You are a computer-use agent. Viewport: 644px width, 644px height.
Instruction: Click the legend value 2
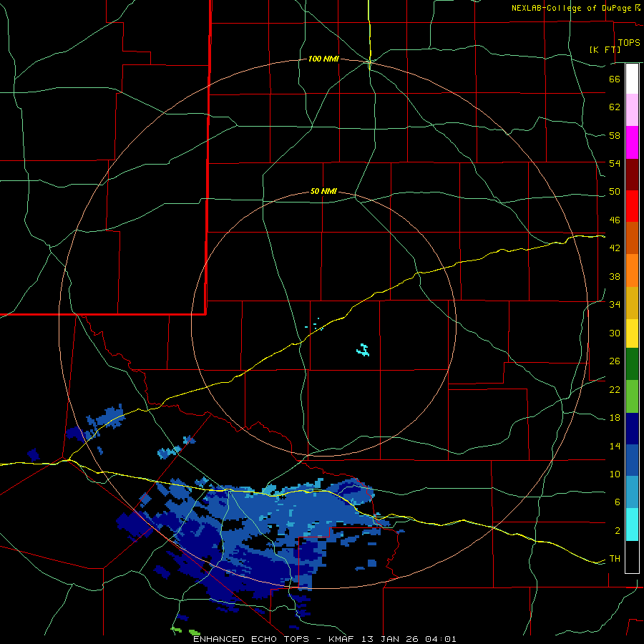618,531
